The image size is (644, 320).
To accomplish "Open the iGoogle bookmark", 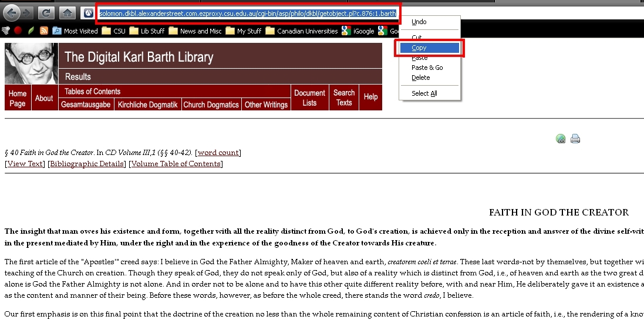I will click(x=358, y=31).
